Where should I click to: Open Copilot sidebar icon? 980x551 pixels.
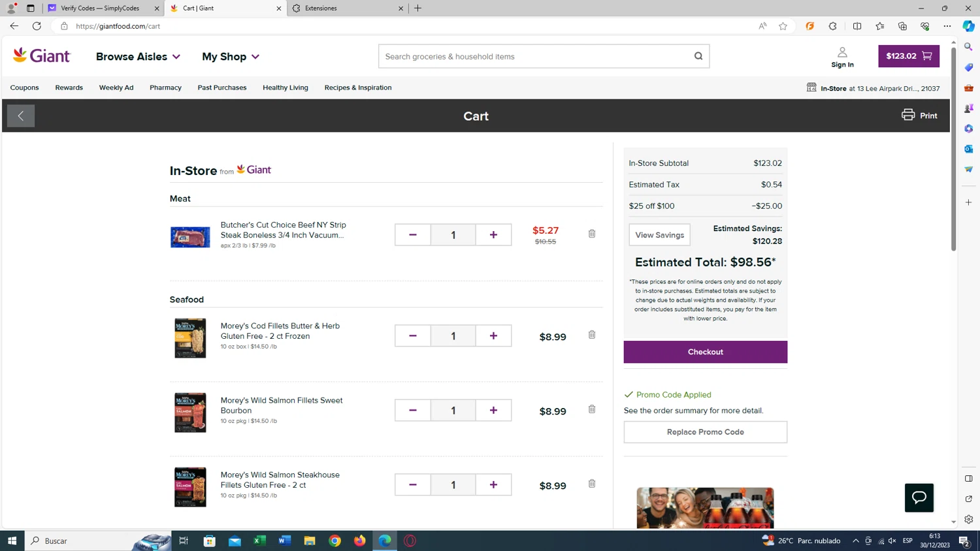968,26
